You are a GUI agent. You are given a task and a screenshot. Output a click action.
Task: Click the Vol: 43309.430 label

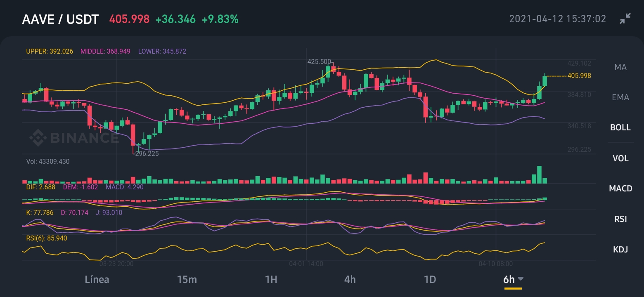coord(47,161)
